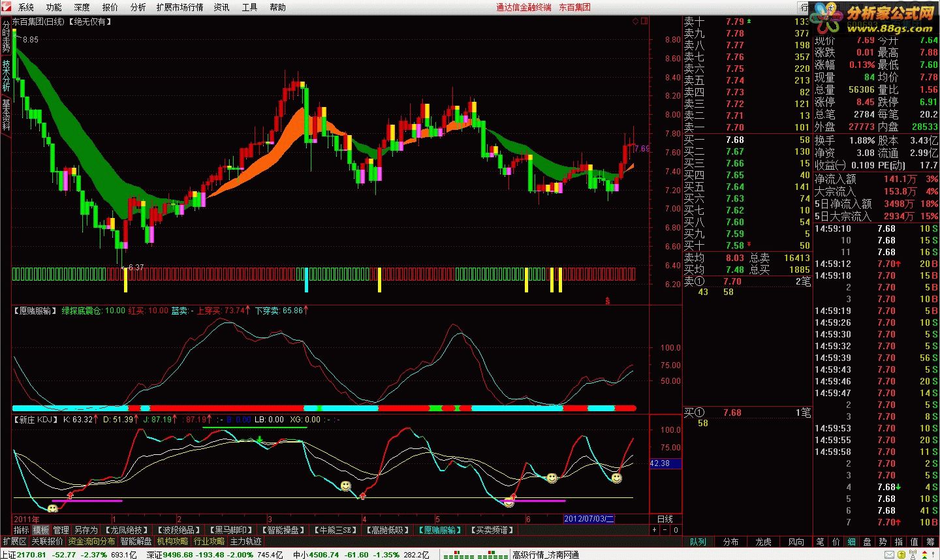This screenshot has width=940, height=560.
Task: Open the 关联报价 tab
Action: coord(48,541)
